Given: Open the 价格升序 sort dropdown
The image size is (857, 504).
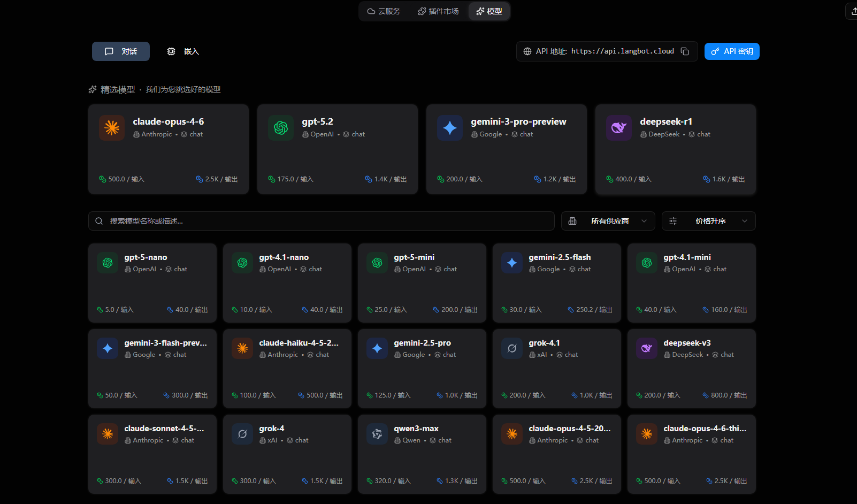Looking at the screenshot, I should click(x=708, y=221).
